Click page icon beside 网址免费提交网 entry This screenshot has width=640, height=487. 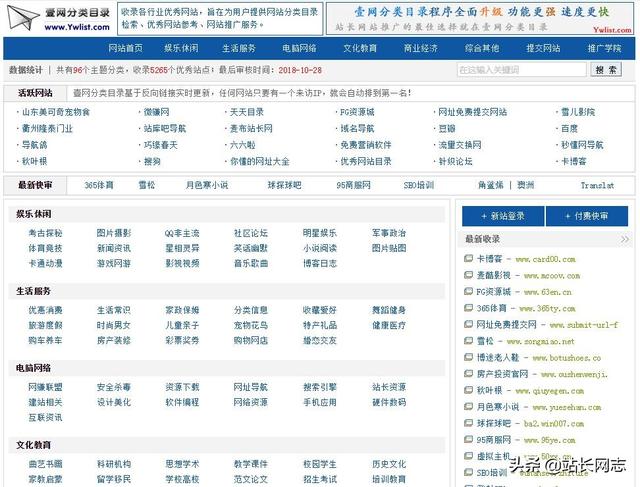point(468,325)
